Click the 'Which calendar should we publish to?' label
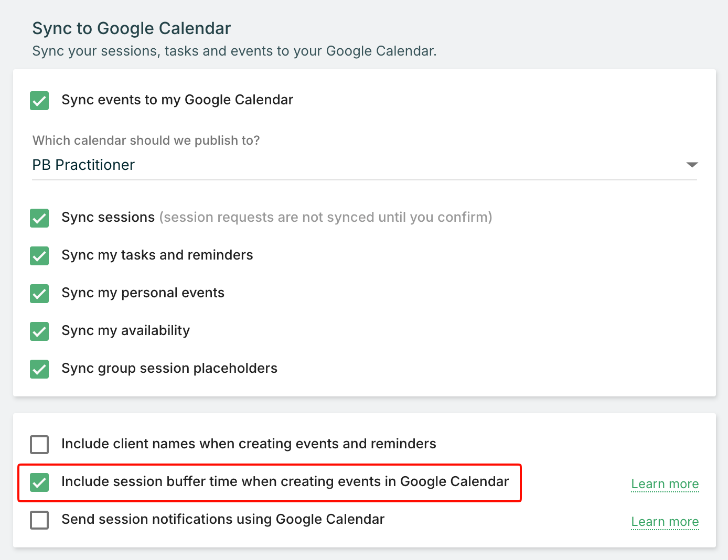 [x=146, y=141]
